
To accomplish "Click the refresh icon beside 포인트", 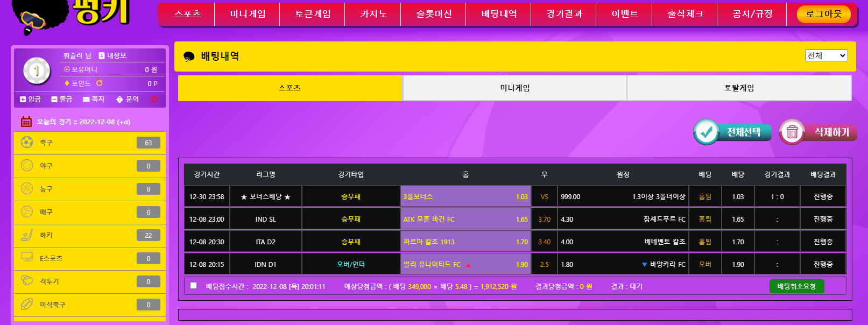I will pyautogui.click(x=99, y=83).
